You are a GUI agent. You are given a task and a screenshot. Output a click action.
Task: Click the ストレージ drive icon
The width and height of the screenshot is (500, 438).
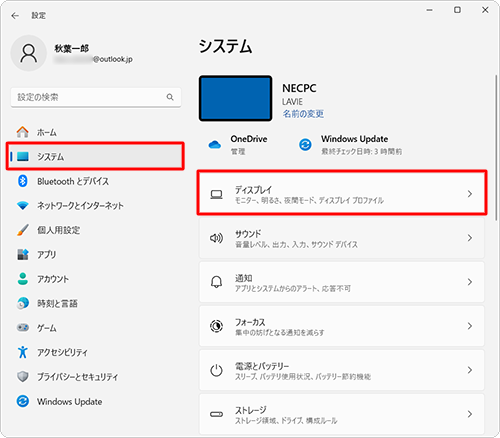pos(216,414)
